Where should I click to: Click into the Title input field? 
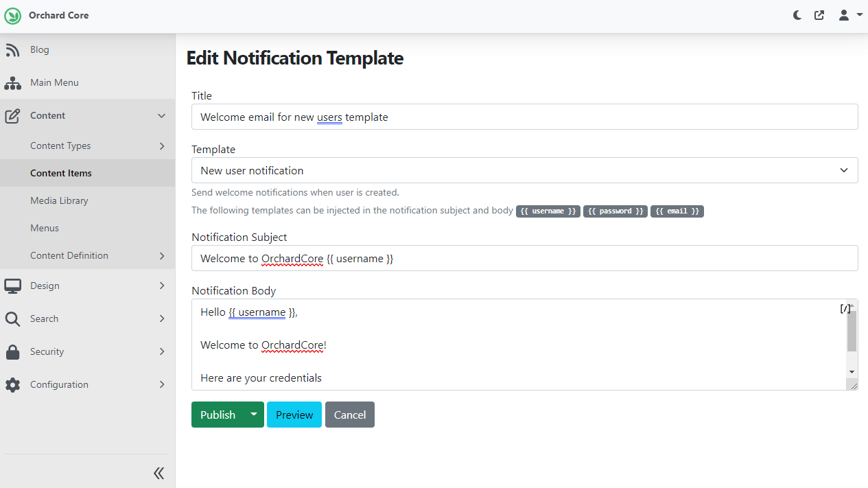pos(524,117)
